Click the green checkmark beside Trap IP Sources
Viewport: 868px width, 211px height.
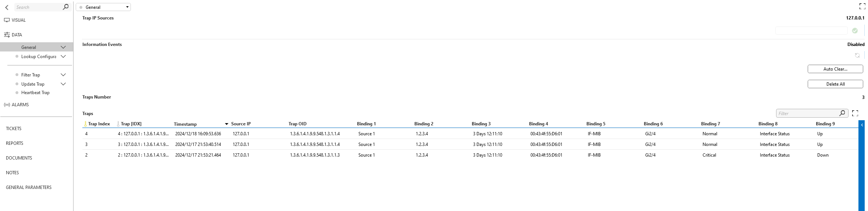(x=855, y=31)
